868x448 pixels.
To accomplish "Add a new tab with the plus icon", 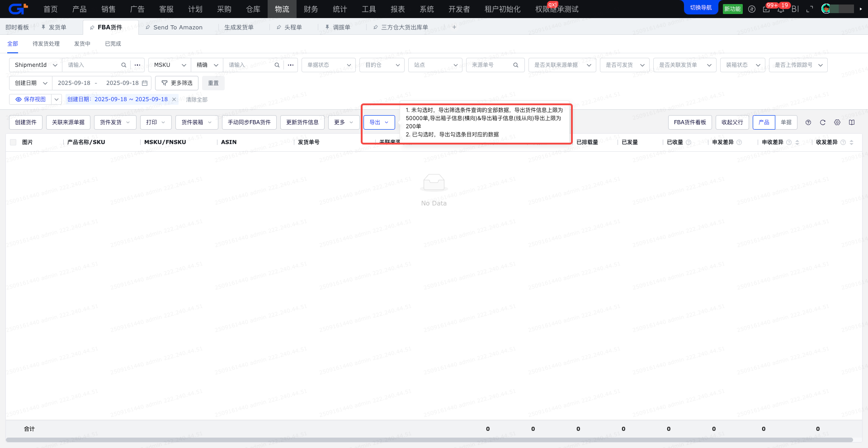I will (x=454, y=27).
